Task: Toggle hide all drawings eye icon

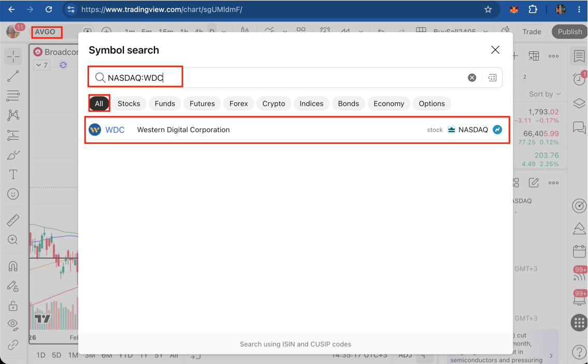Action: click(13, 325)
